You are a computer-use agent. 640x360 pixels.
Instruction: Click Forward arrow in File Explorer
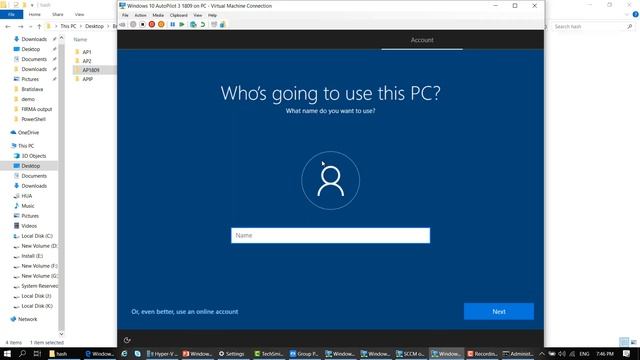coord(20,27)
